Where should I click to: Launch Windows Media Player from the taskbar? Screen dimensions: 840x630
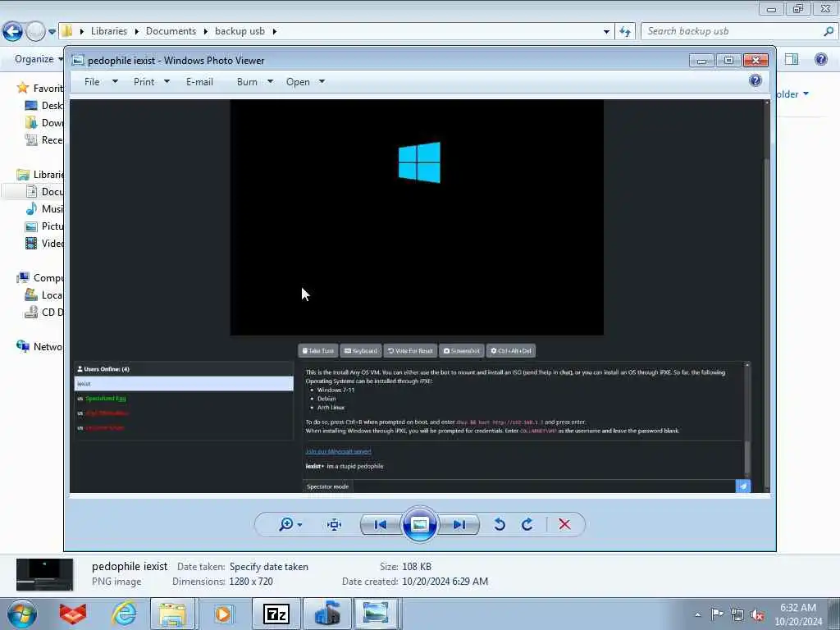[223, 614]
